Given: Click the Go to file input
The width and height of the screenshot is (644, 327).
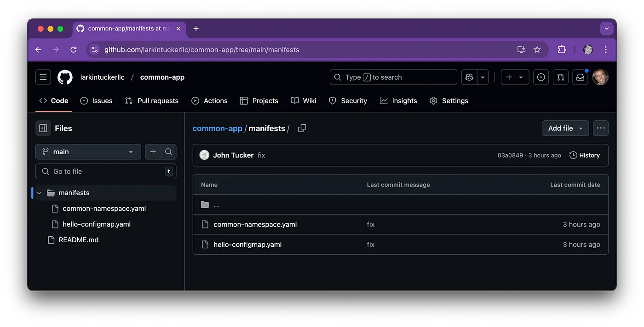Looking at the screenshot, I should point(106,171).
